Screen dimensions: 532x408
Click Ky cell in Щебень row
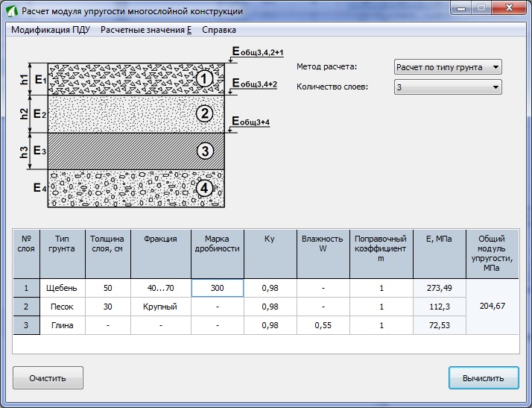[270, 288]
